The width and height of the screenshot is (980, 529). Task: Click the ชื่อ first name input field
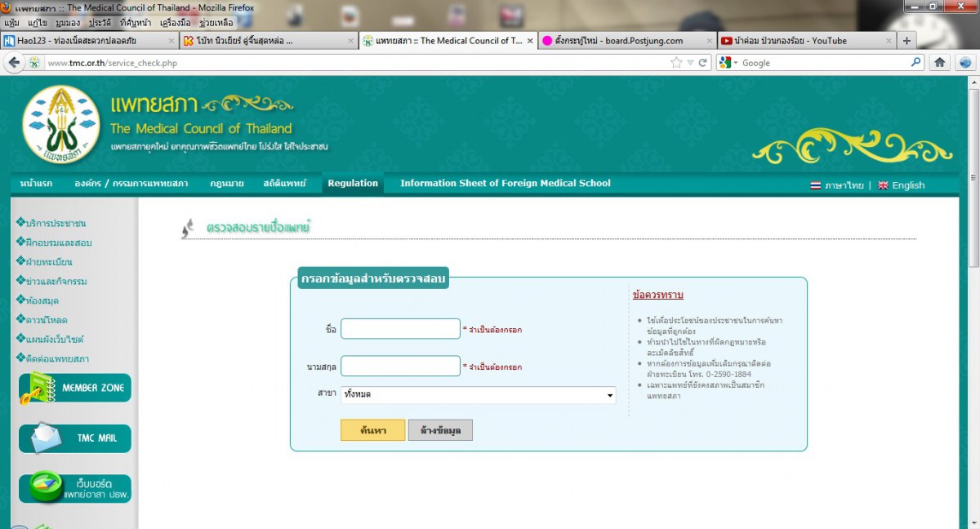click(x=400, y=329)
